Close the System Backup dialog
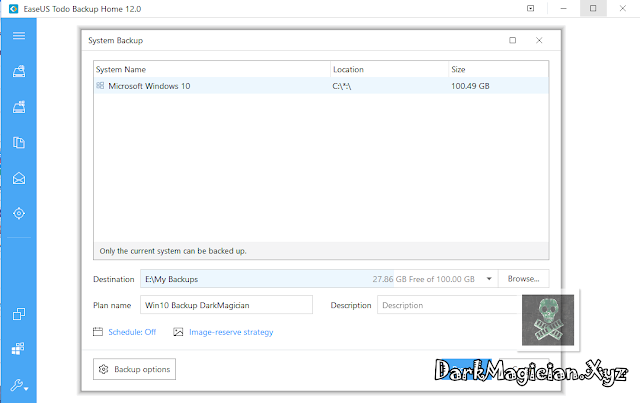 point(539,40)
